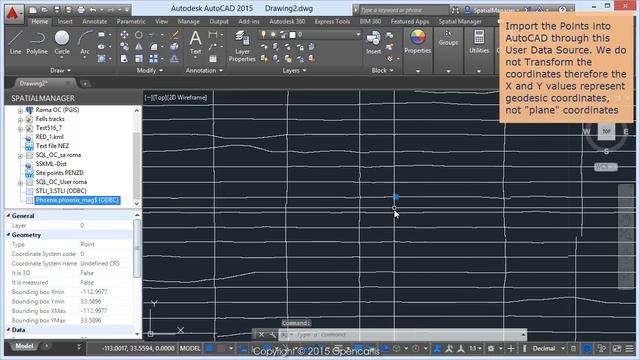
Task: Expand the Layers panel dropdown
Action: coord(294,70)
